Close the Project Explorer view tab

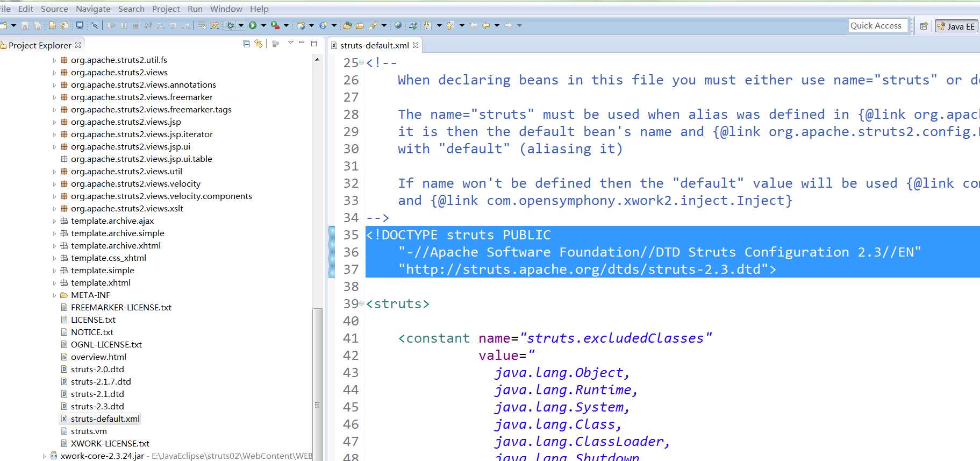[78, 45]
